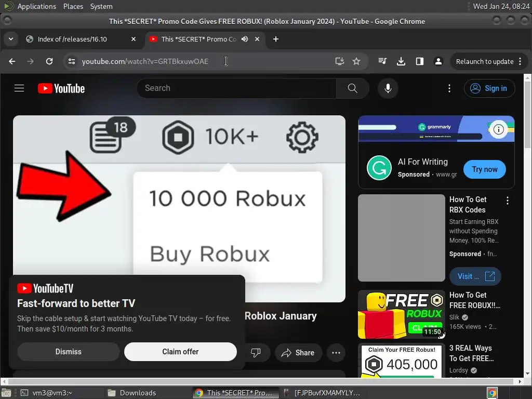Open AI For Writing sponsored ad title
This screenshot has width=532, height=399.
click(423, 162)
